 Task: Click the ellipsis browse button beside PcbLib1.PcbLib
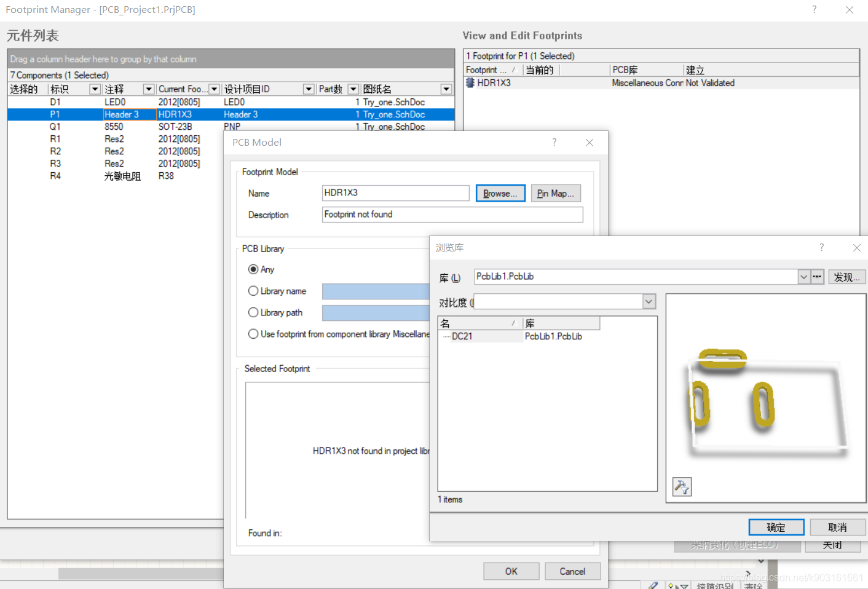tap(817, 277)
